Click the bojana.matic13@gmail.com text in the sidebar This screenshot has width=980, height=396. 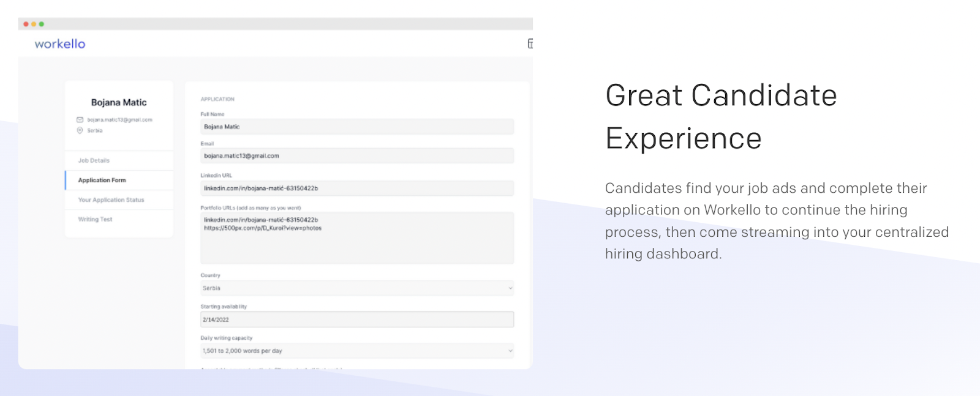pyautogui.click(x=119, y=120)
